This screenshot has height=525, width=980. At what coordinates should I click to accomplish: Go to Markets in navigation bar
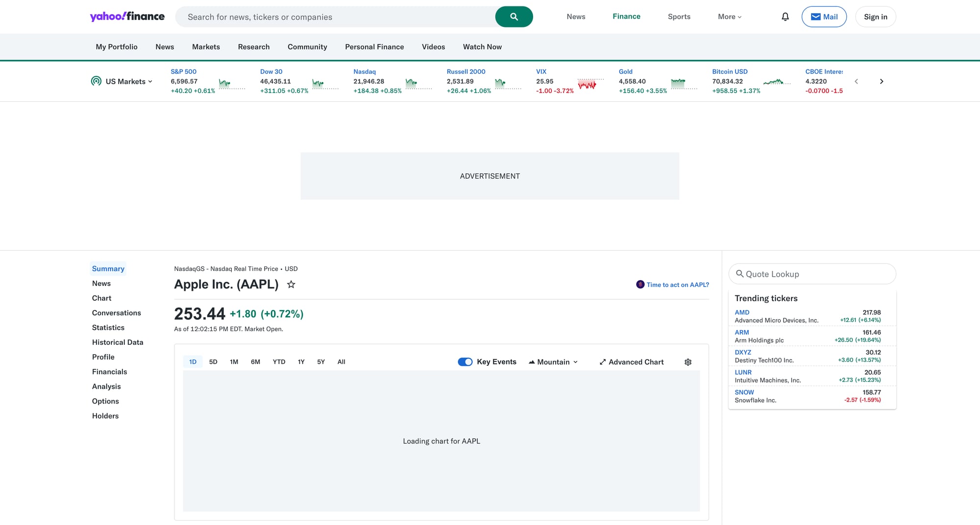tap(206, 47)
